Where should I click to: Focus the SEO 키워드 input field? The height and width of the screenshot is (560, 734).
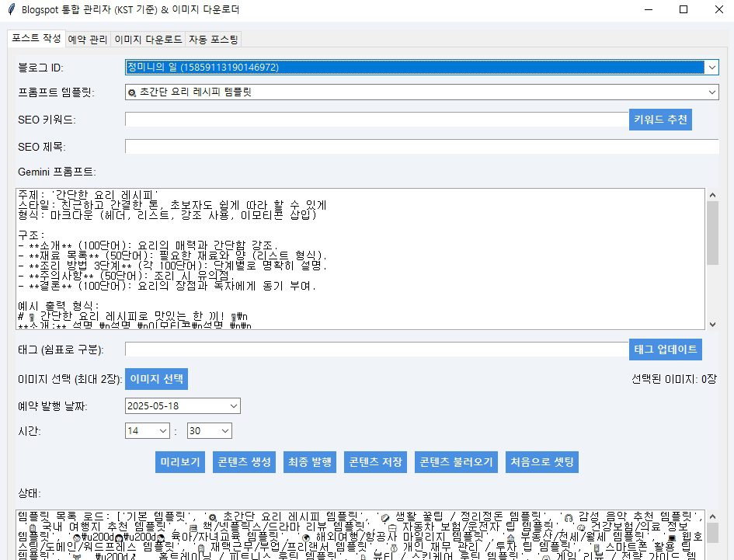click(x=377, y=120)
